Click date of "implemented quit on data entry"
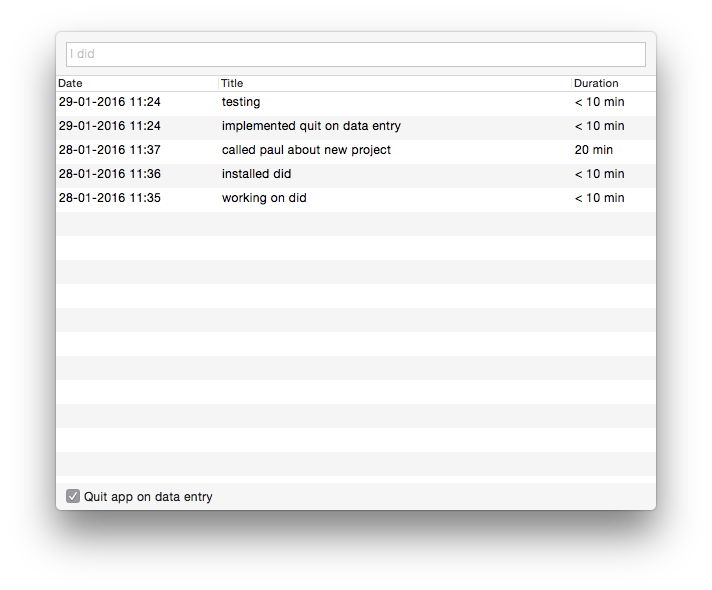This screenshot has height=590, width=712. pos(109,126)
